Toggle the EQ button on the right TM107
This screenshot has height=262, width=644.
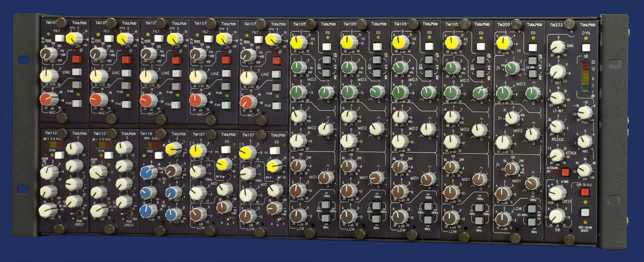(x=275, y=150)
